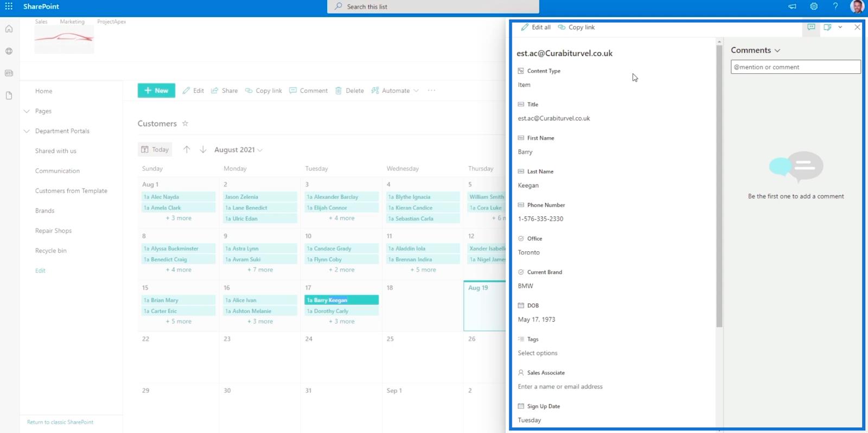Expand Pages in left navigation
The height and width of the screenshot is (433, 868).
click(27, 111)
